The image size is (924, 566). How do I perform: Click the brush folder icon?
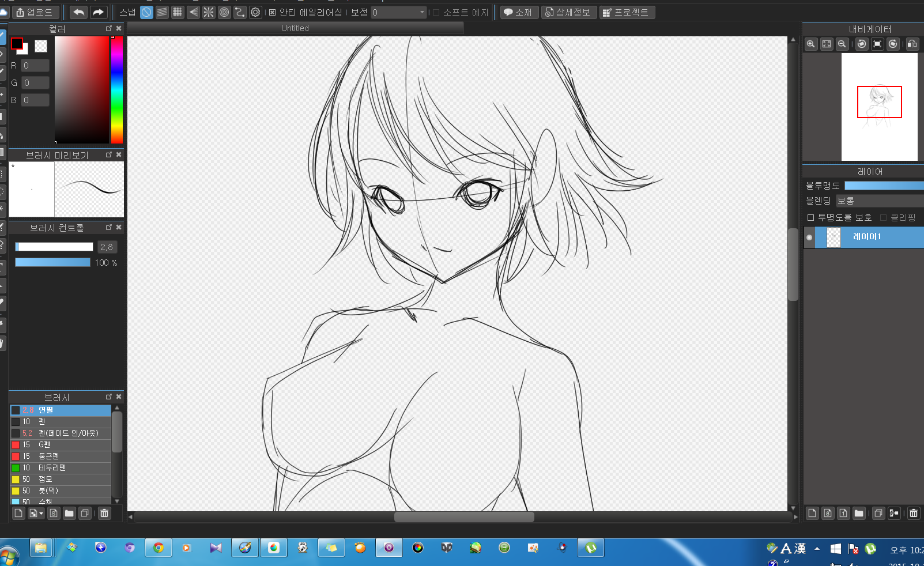69,513
